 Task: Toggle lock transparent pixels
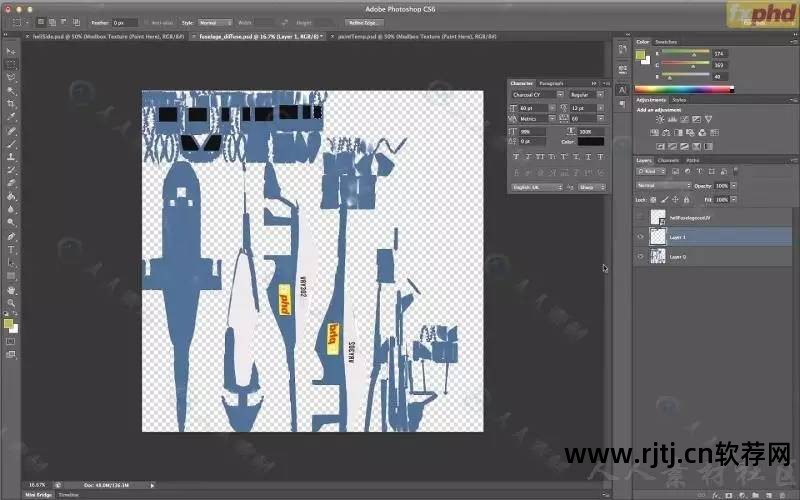click(653, 200)
